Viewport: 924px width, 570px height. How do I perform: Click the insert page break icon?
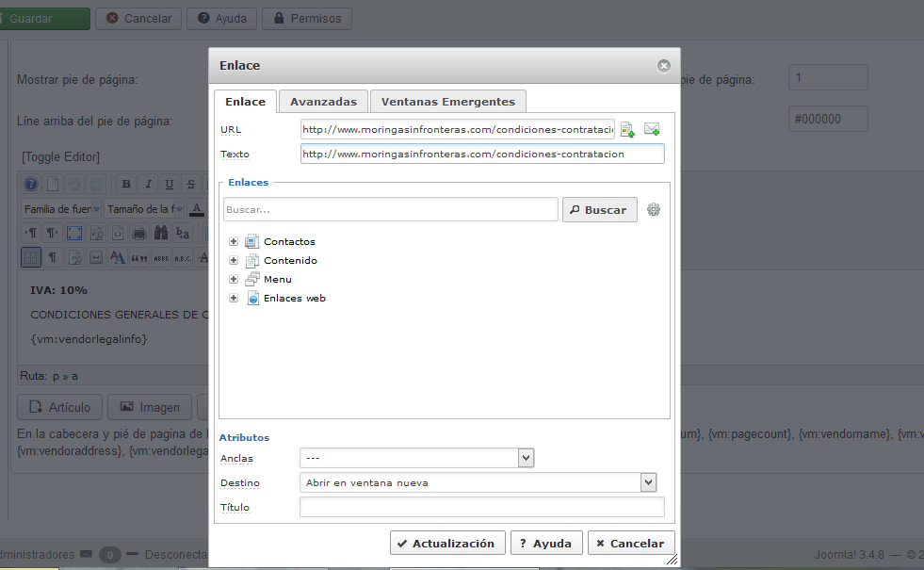[x=74, y=257]
